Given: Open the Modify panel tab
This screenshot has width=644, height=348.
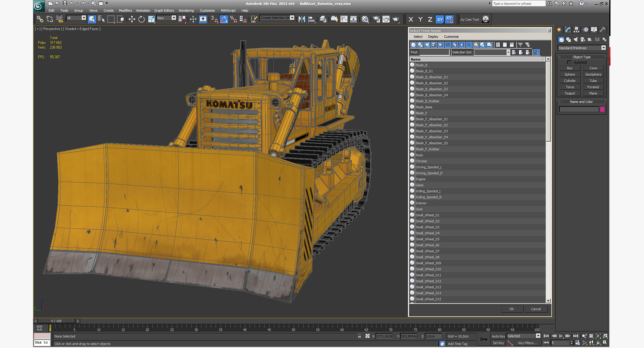Looking at the screenshot, I should click(x=568, y=30).
